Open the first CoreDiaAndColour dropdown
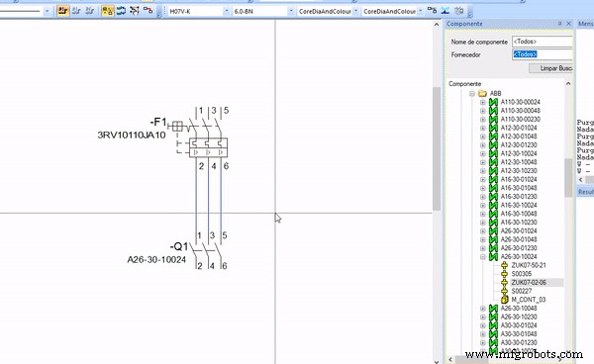Image resolution: width=594 pixels, height=364 pixels. click(355, 11)
